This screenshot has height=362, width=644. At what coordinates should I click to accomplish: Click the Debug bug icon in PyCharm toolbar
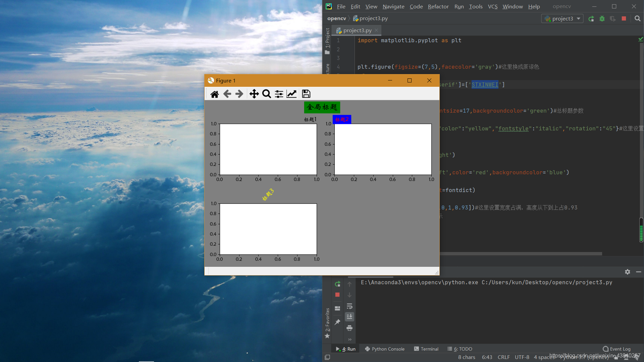pyautogui.click(x=602, y=19)
